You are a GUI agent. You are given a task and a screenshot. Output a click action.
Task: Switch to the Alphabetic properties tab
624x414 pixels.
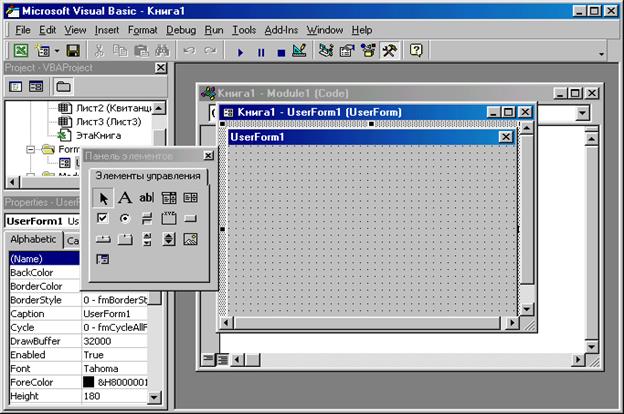pos(33,239)
